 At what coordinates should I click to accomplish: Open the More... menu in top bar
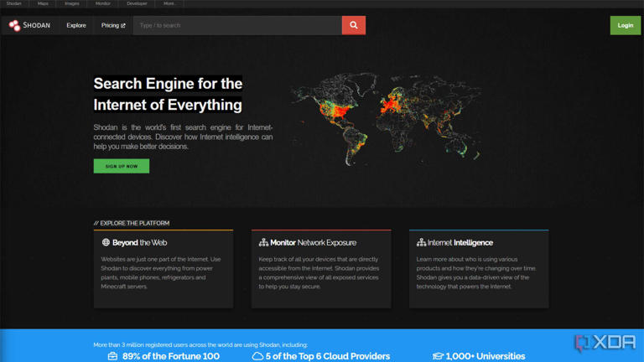169,3
